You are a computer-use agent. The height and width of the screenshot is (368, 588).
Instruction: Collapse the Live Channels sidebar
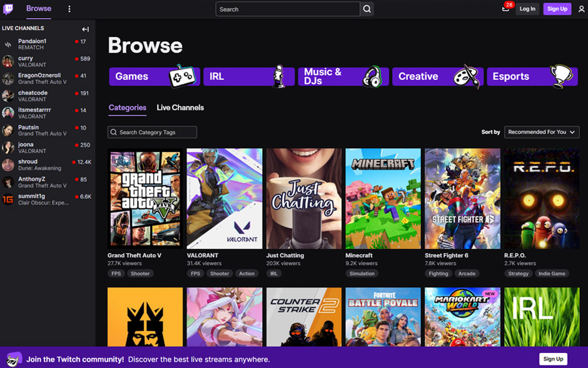point(86,29)
